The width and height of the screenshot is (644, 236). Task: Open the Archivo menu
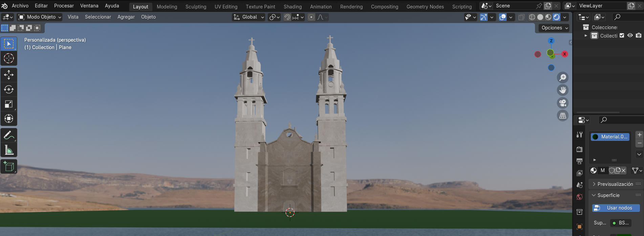point(20,6)
